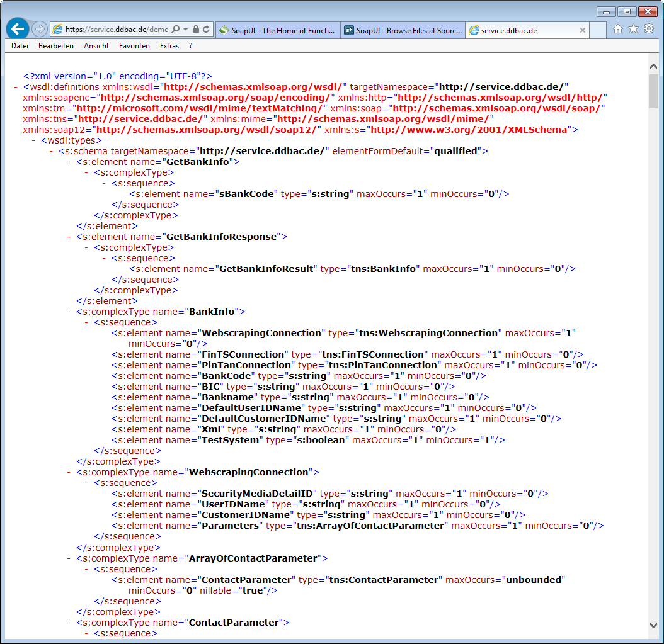Image resolution: width=664 pixels, height=644 pixels.
Task: Open the Bearbeiten menu
Action: 56,46
